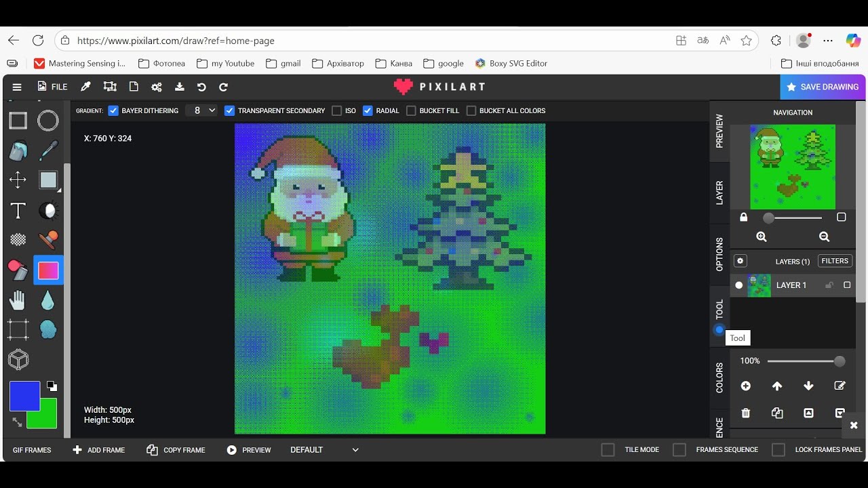
Task: Enable the ISO checkbox
Action: tap(336, 110)
